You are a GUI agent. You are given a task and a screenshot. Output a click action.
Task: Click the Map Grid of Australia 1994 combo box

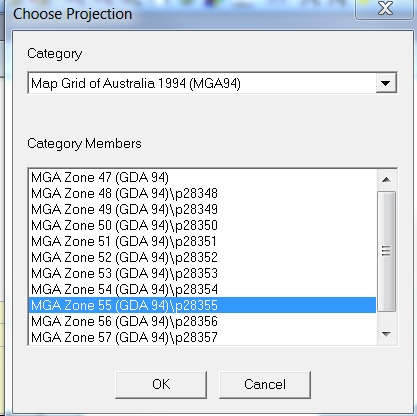tap(212, 83)
